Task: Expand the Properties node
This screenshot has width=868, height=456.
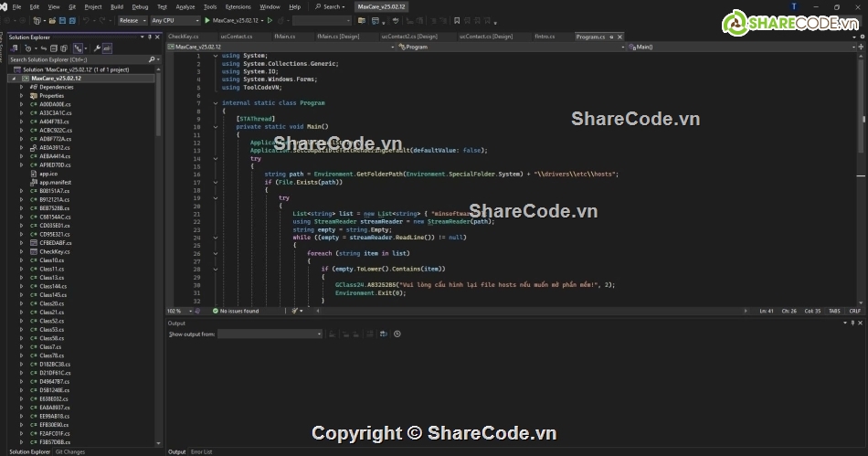Action: point(22,96)
